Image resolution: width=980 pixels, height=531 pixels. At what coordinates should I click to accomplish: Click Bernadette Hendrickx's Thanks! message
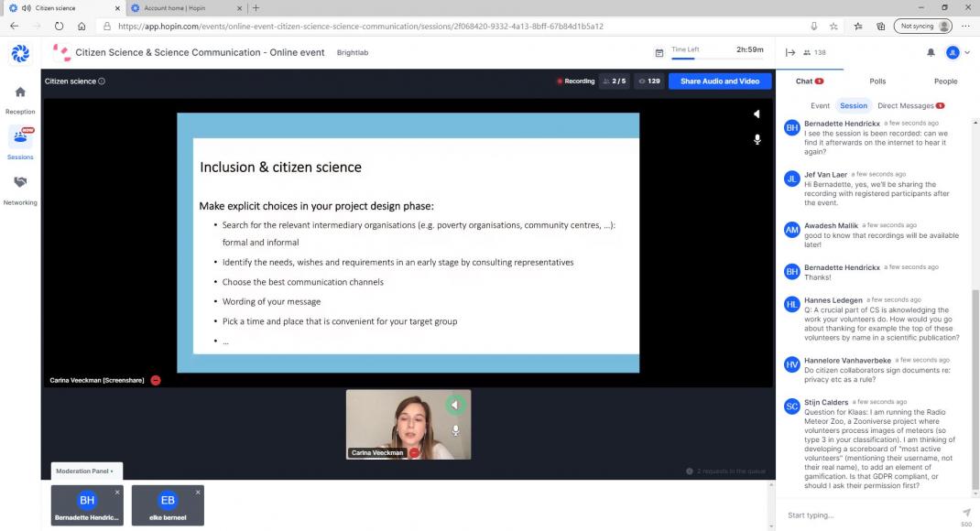pos(818,277)
